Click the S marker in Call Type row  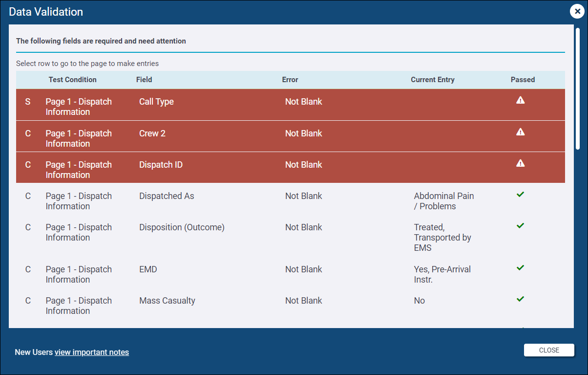[28, 102]
